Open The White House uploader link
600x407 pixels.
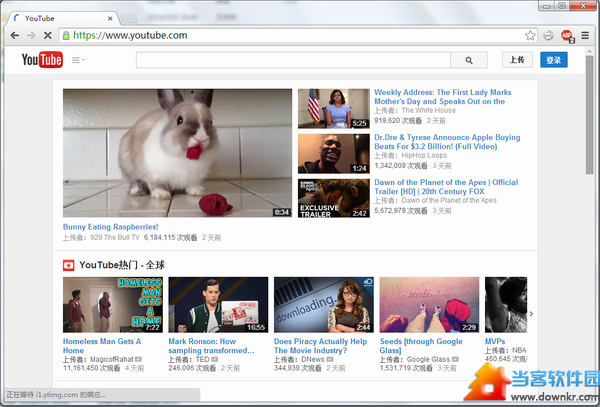429,111
